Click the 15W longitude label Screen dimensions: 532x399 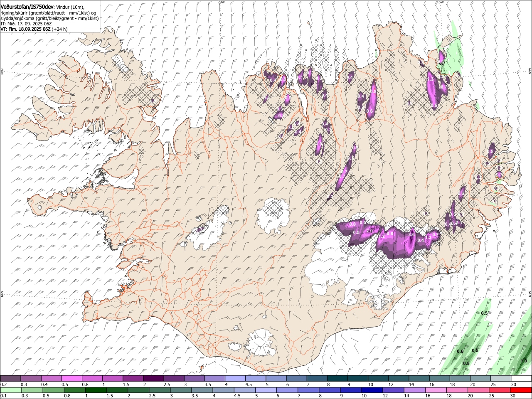pos(440,2)
